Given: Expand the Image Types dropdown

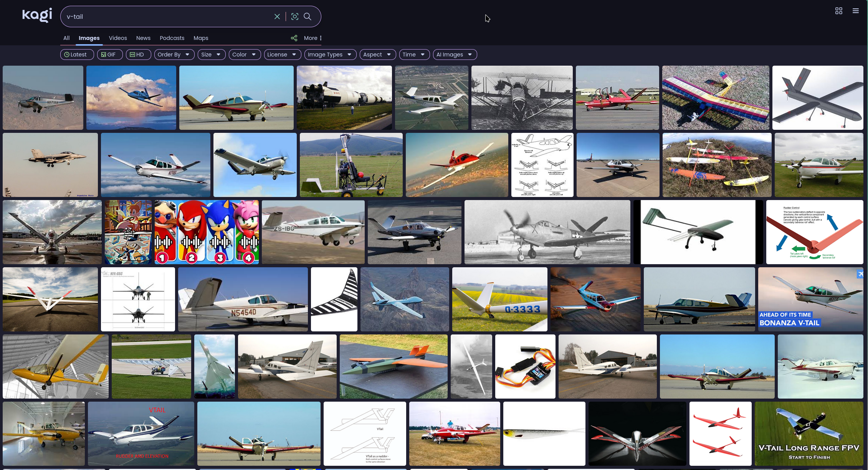Looking at the screenshot, I should tap(330, 55).
